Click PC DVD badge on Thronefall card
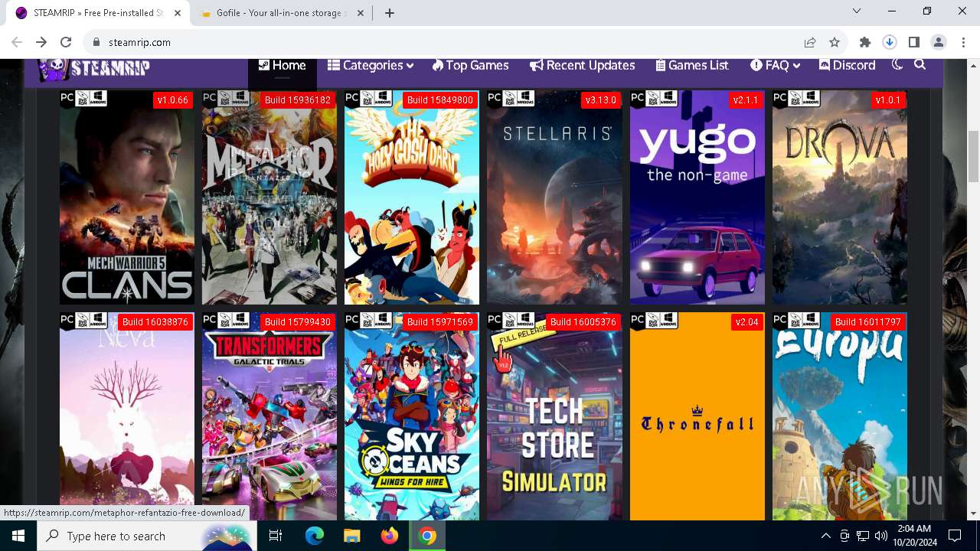Image resolution: width=980 pixels, height=551 pixels. click(x=654, y=321)
